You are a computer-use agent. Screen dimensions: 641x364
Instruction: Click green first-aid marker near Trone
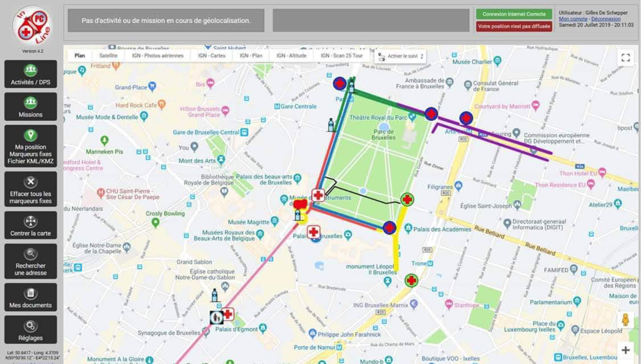coord(411,280)
